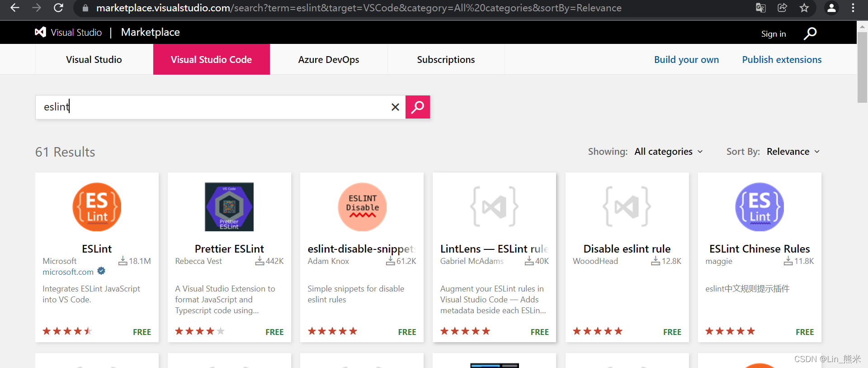This screenshot has width=868, height=368.
Task: Click the WooodHead publisher name
Action: pyautogui.click(x=595, y=261)
